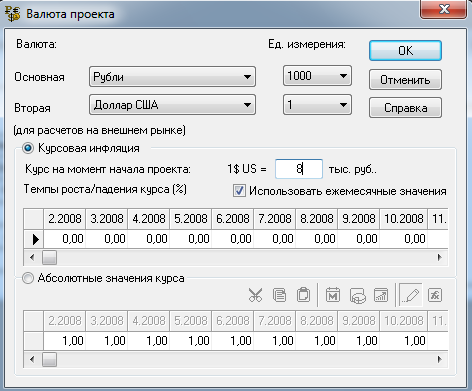Click the growth chart icon
Viewport: 472px width, 391px height.
click(381, 295)
